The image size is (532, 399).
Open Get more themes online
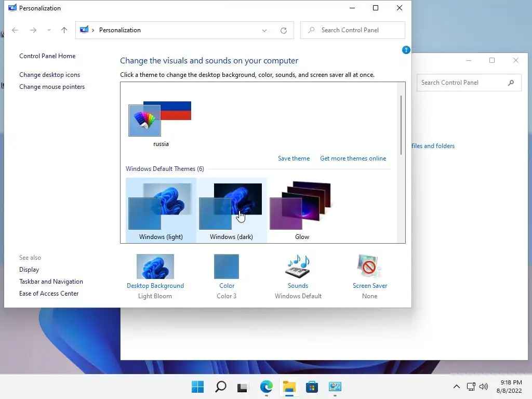click(353, 158)
